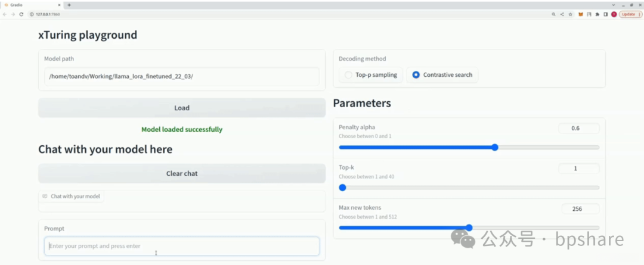Open the MetaMask fox extension

click(x=580, y=14)
